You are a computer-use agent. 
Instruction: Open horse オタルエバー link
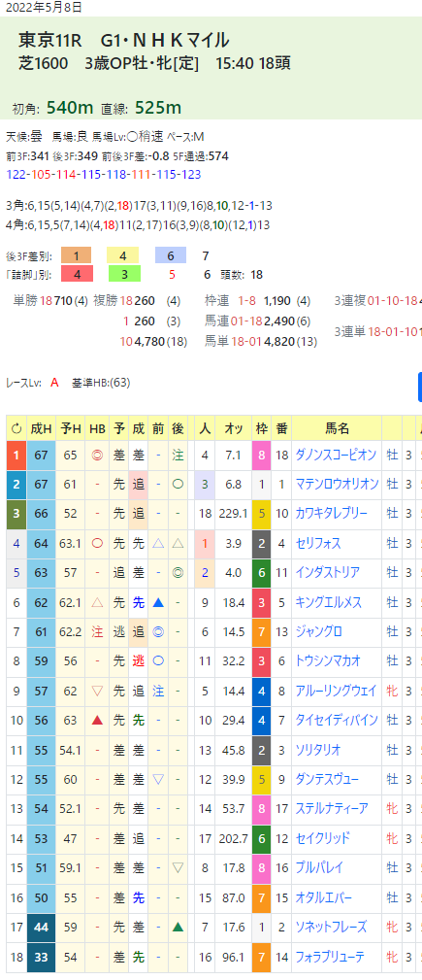pyautogui.click(x=322, y=897)
